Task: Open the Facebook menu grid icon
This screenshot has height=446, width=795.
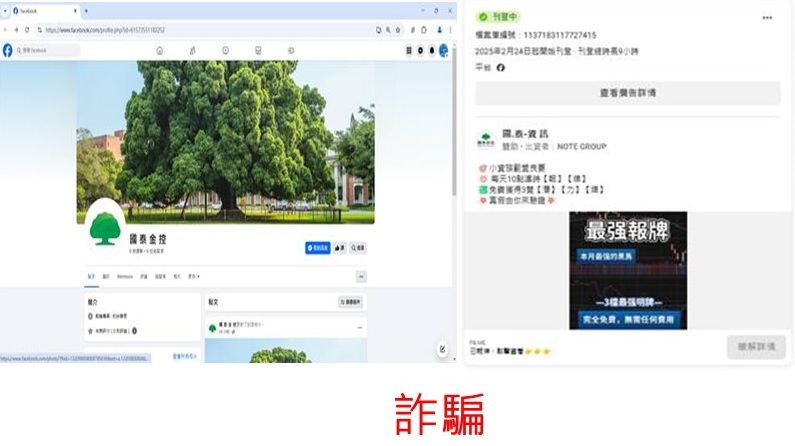Action: tap(409, 51)
